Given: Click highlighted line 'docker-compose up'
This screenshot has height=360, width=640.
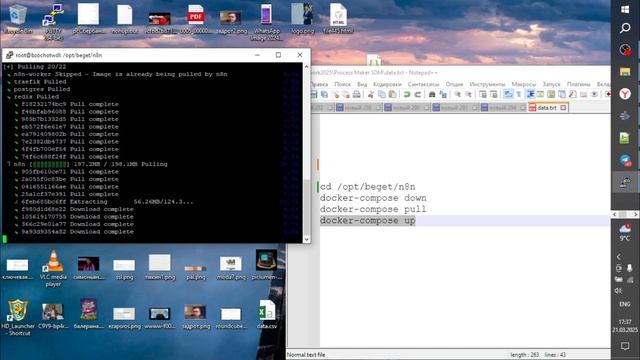Looking at the screenshot, I should 367,220.
